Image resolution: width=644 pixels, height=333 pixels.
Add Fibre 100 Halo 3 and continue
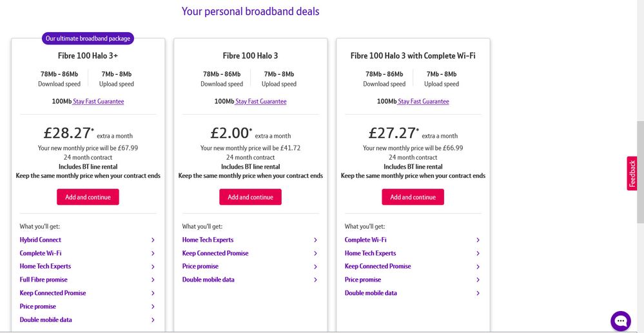[250, 197]
